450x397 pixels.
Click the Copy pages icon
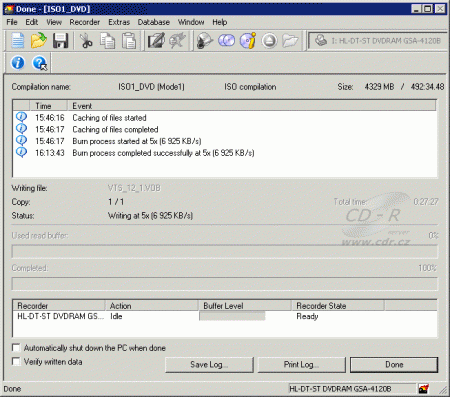(x=107, y=41)
